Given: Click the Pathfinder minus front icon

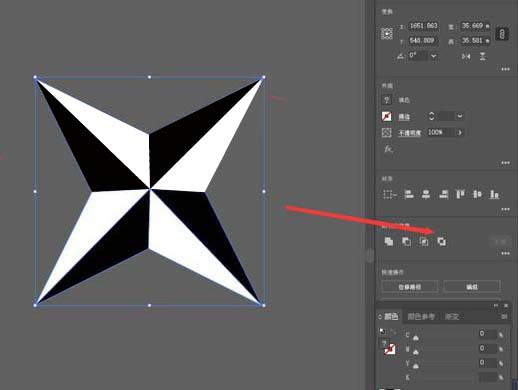Looking at the screenshot, I should pos(406,241).
